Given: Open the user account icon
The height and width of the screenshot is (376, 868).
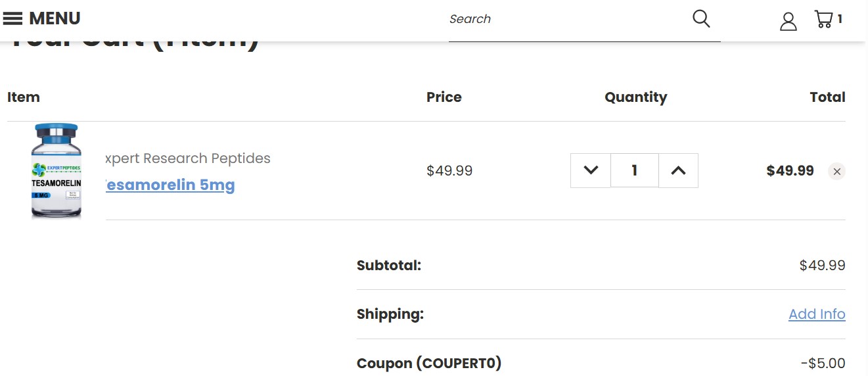Looking at the screenshot, I should [788, 21].
